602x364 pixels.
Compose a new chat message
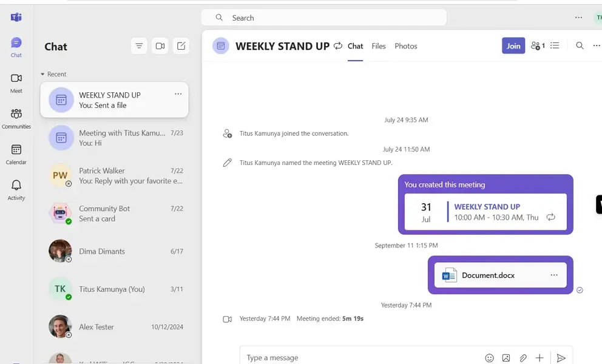tap(181, 45)
